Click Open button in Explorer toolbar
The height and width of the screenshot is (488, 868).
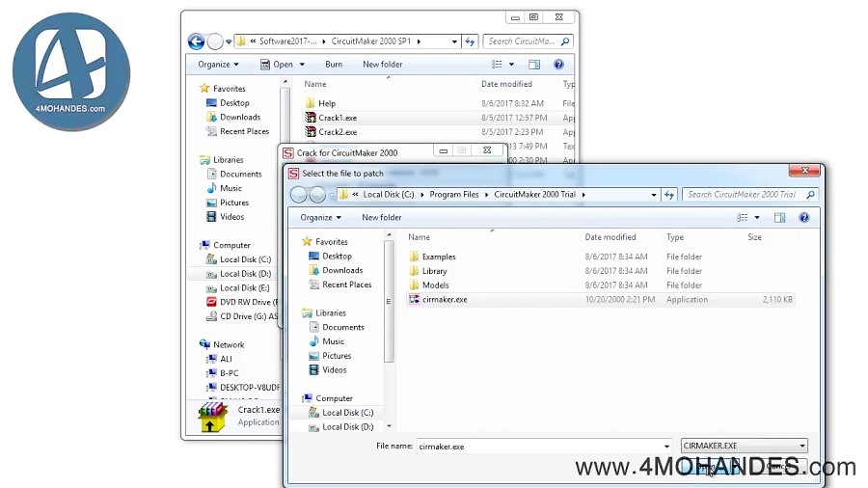click(x=277, y=65)
